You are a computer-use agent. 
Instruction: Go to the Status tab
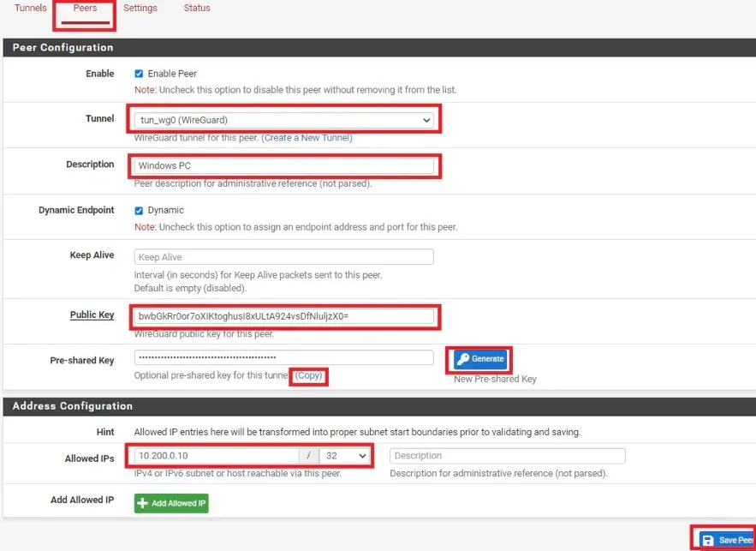click(x=197, y=8)
